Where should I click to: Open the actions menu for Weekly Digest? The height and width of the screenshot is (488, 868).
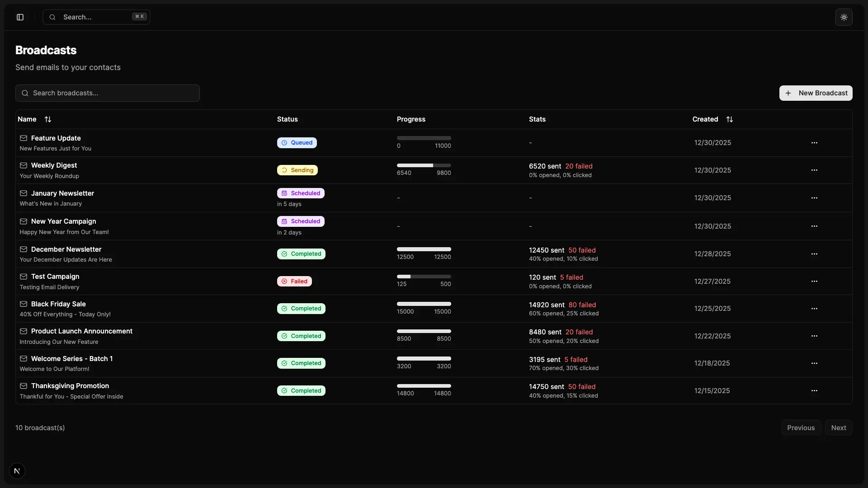coord(815,170)
